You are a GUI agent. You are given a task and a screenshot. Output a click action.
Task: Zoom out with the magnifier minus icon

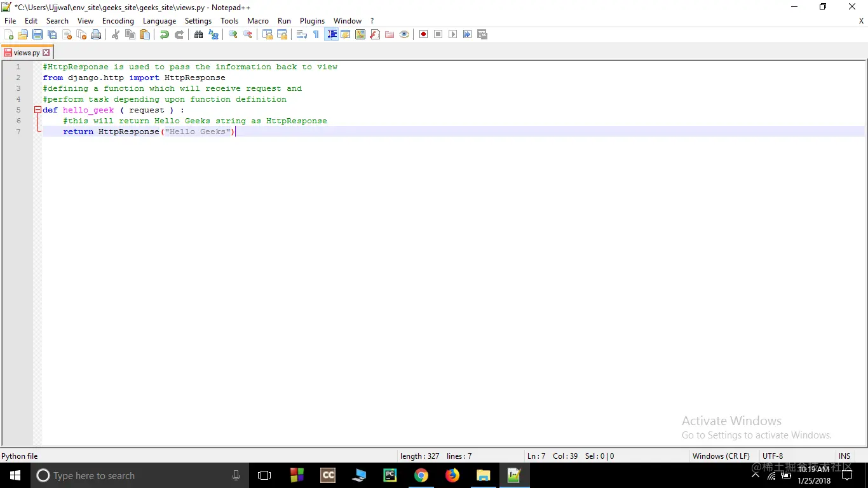click(248, 34)
